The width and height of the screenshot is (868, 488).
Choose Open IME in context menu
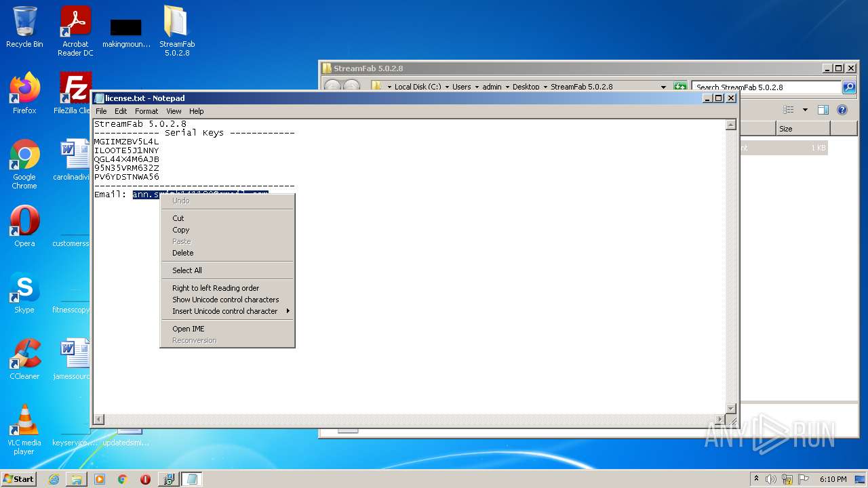[227, 329]
